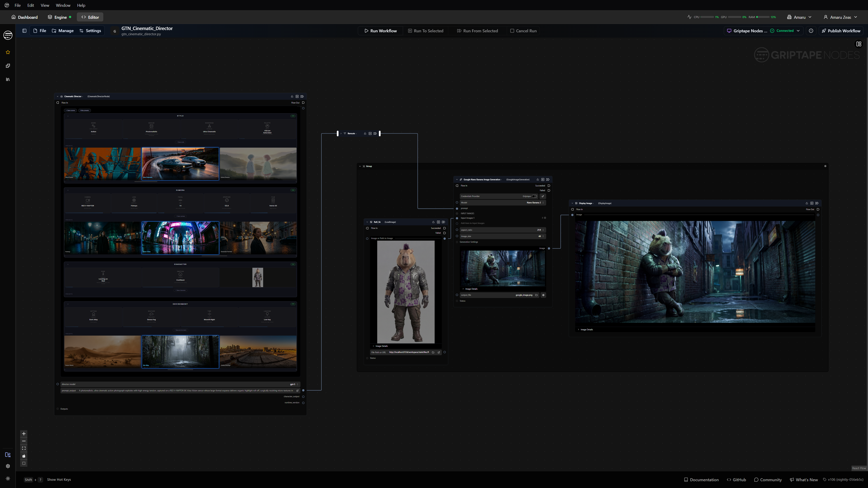Toggle the Griptape credentials provider switch
Image resolution: width=868 pixels, height=488 pixels.
pos(534,196)
